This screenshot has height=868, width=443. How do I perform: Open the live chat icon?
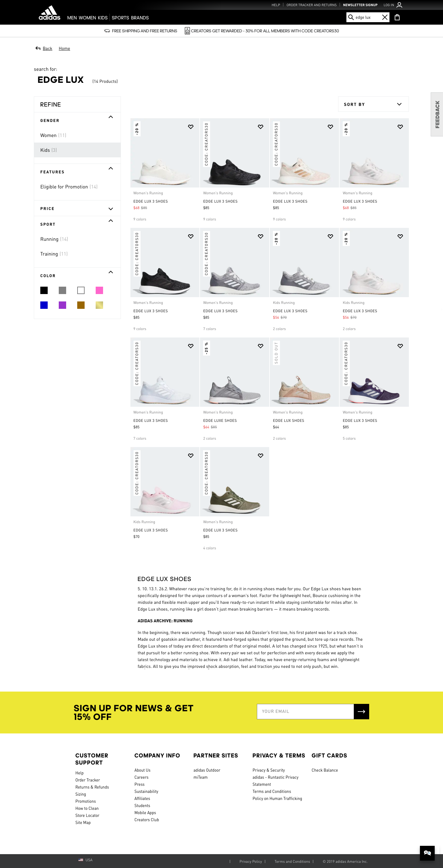coord(427,853)
